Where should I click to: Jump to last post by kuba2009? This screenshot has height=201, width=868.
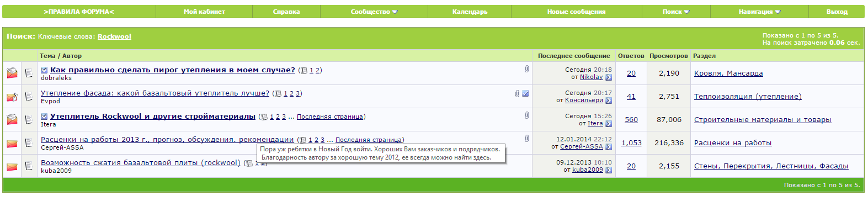[609, 170]
